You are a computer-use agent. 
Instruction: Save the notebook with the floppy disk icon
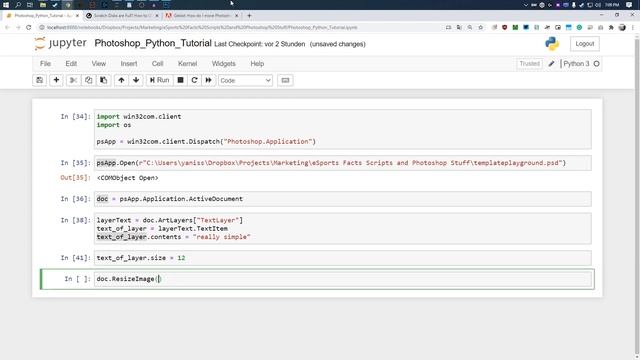(x=40, y=80)
